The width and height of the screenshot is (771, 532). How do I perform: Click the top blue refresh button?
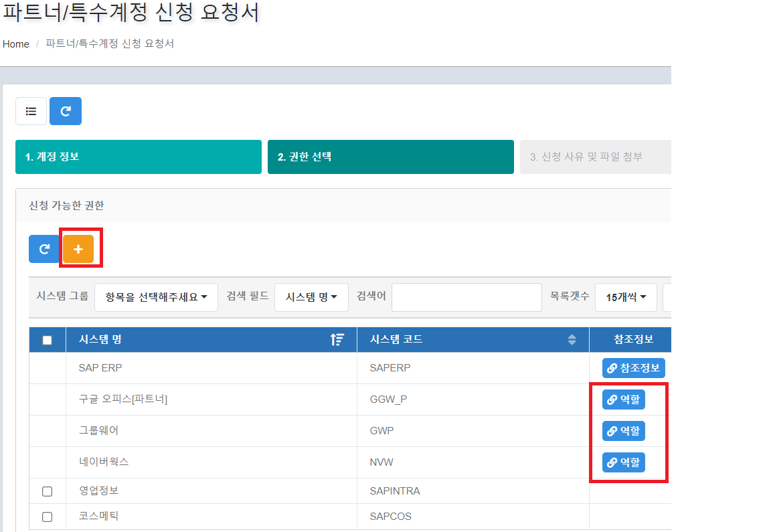click(x=66, y=111)
